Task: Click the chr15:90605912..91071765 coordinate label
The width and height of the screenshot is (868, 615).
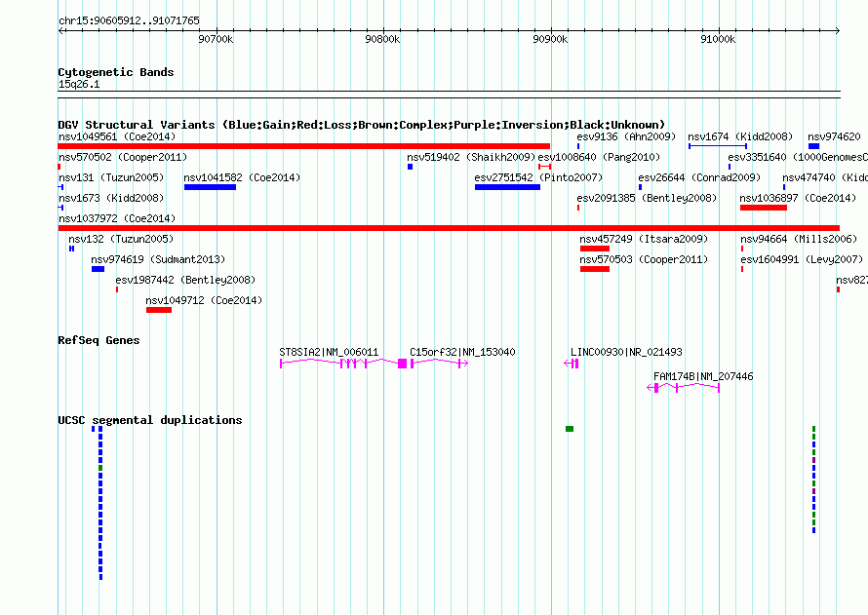Action: click(x=129, y=20)
